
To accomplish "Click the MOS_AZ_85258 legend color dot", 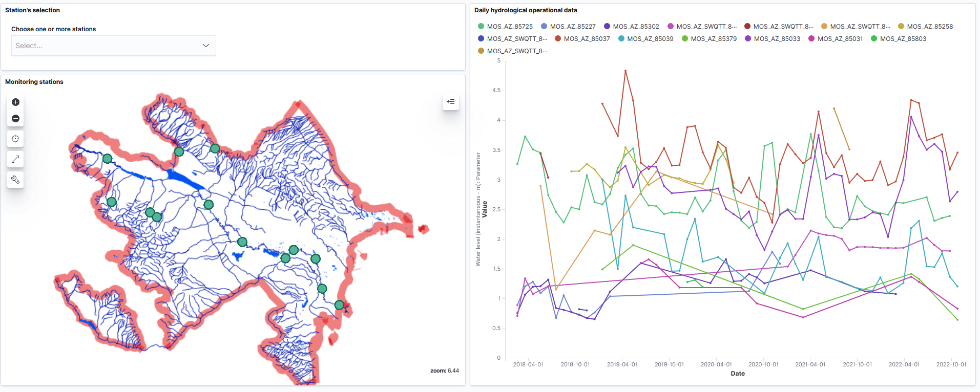I will pyautogui.click(x=901, y=27).
